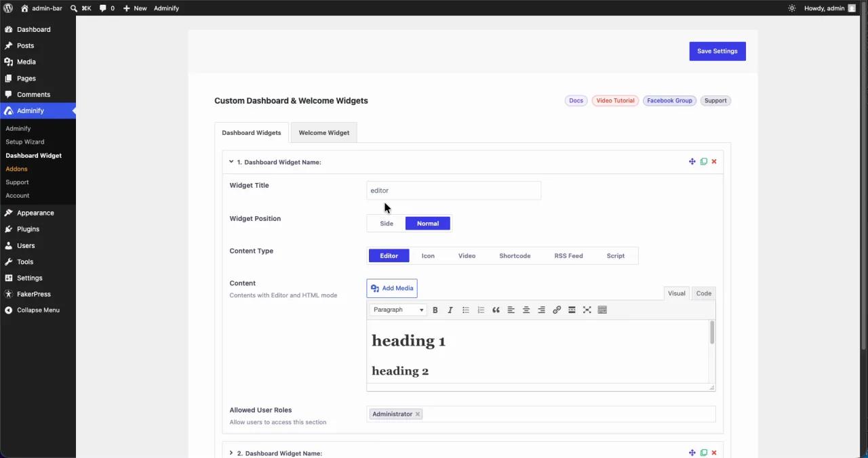Click the Widget Title input field

tap(454, 190)
